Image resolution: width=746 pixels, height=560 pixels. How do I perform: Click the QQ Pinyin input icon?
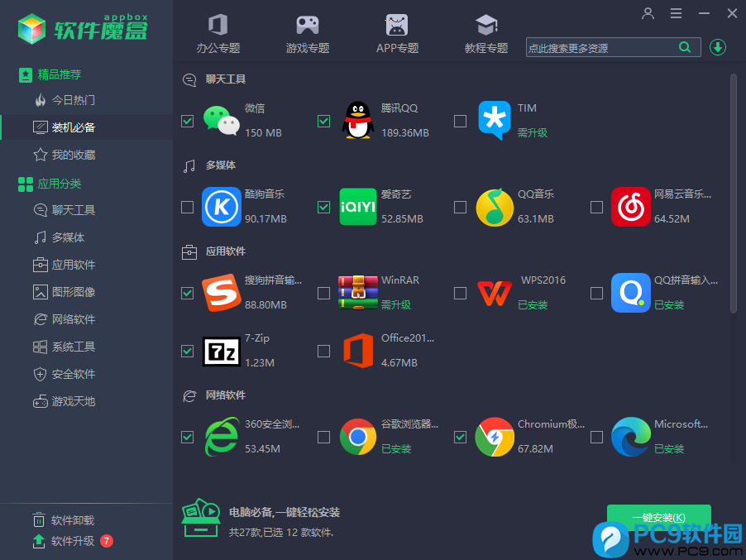[x=630, y=293]
